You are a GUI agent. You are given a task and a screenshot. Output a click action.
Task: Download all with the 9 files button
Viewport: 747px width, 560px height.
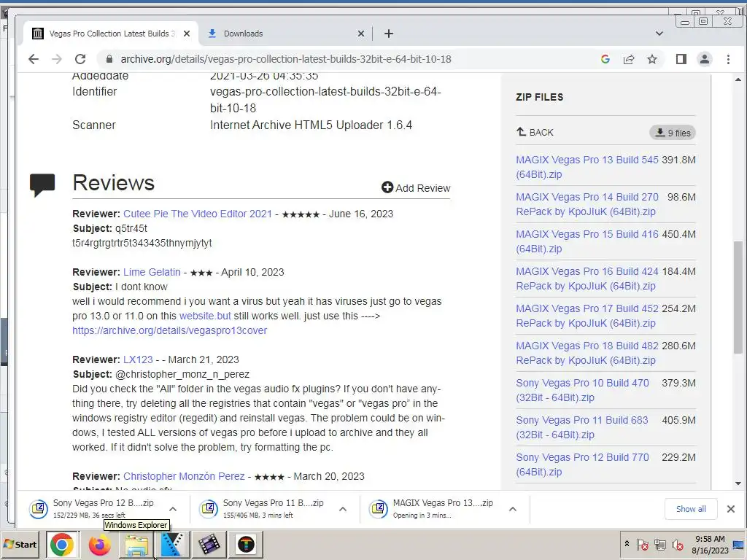[672, 133]
